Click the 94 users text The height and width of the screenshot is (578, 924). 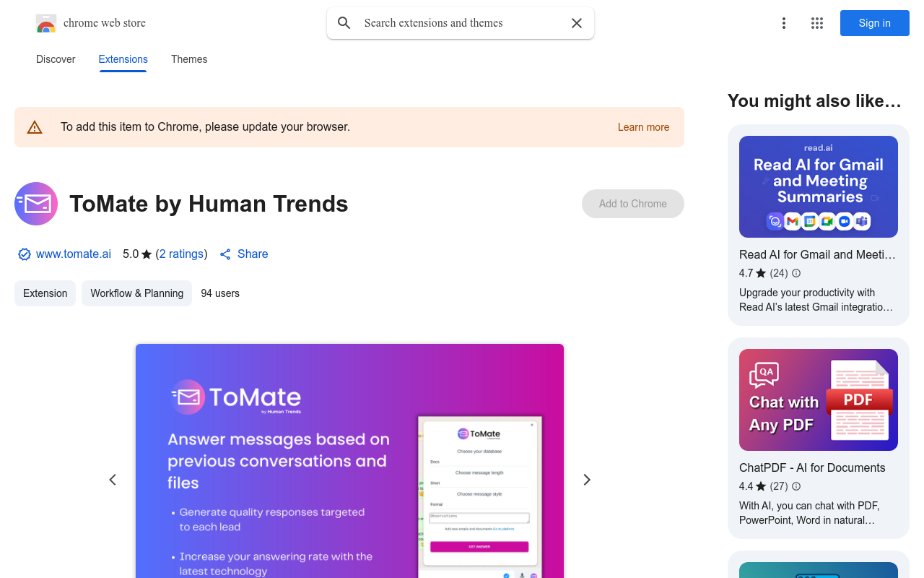click(x=220, y=293)
